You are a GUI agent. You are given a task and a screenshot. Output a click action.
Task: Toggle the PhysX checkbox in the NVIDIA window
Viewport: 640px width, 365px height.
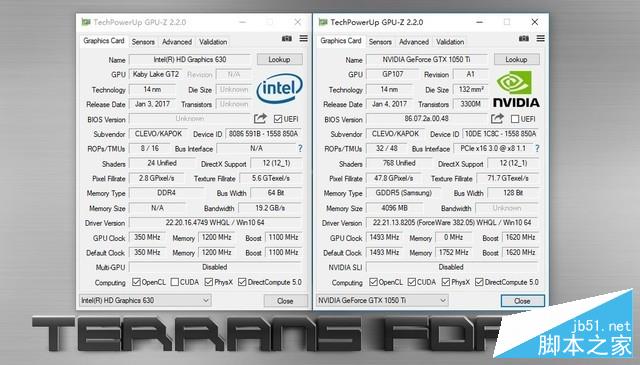(446, 282)
